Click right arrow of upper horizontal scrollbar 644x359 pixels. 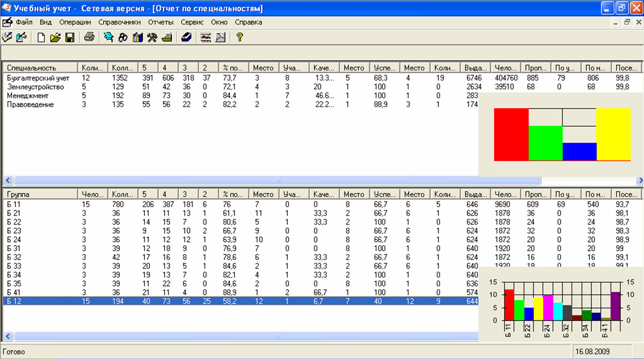[640, 180]
